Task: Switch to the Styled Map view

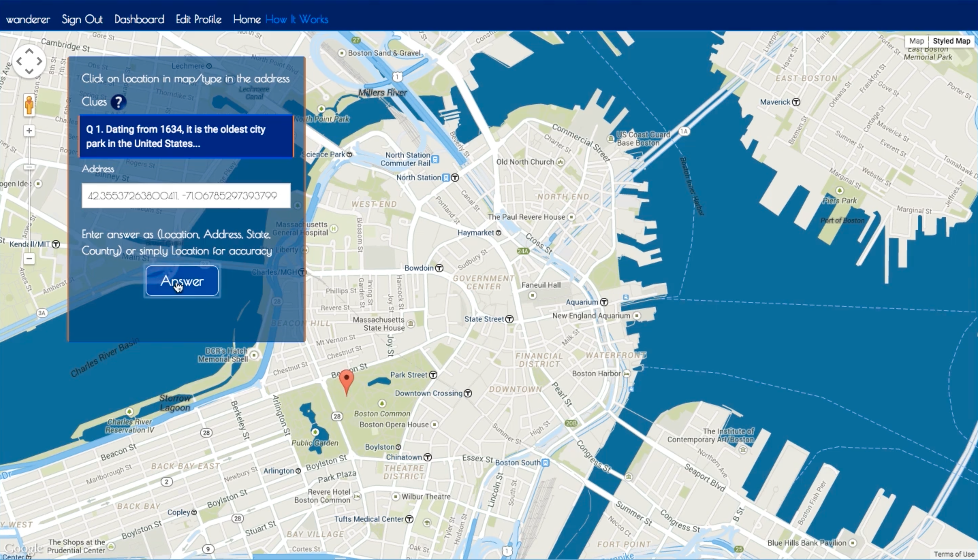Action: 951,41
